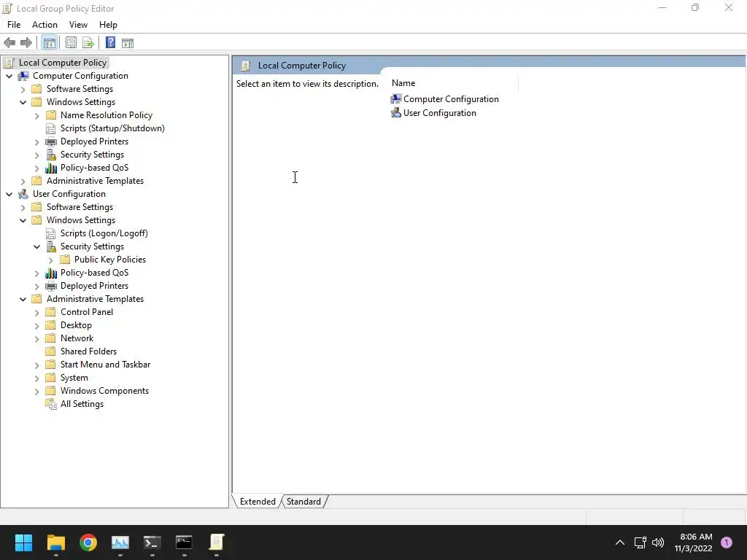The width and height of the screenshot is (747, 560).
Task: Collapse the User Configuration node
Action: (9, 194)
